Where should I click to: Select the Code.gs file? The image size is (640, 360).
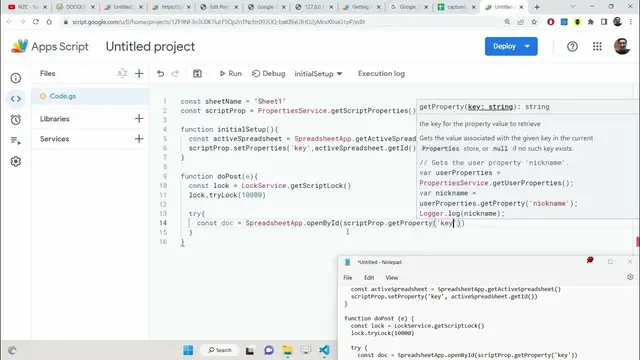tap(90, 96)
